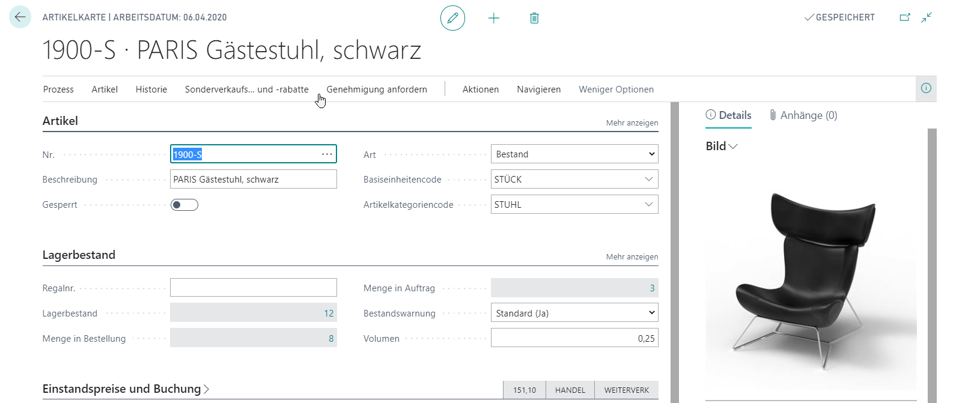Toggle the Gesperrt switch
Viewport: 980px width, 403px height.
coord(184,205)
